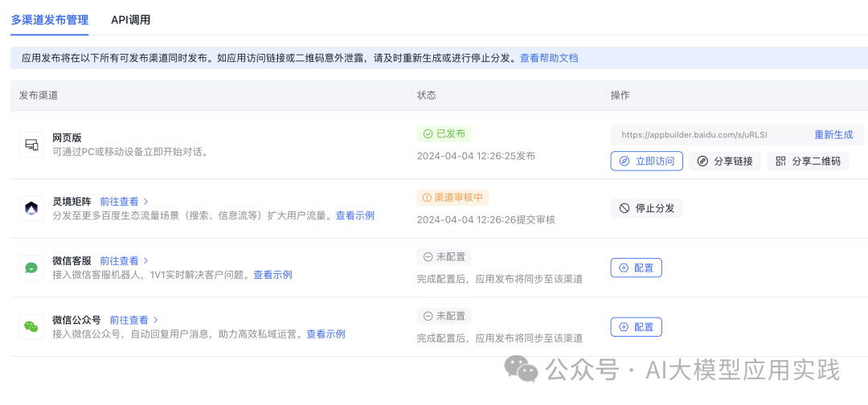Click 查看示例 in the 微信客服 description

[272, 275]
